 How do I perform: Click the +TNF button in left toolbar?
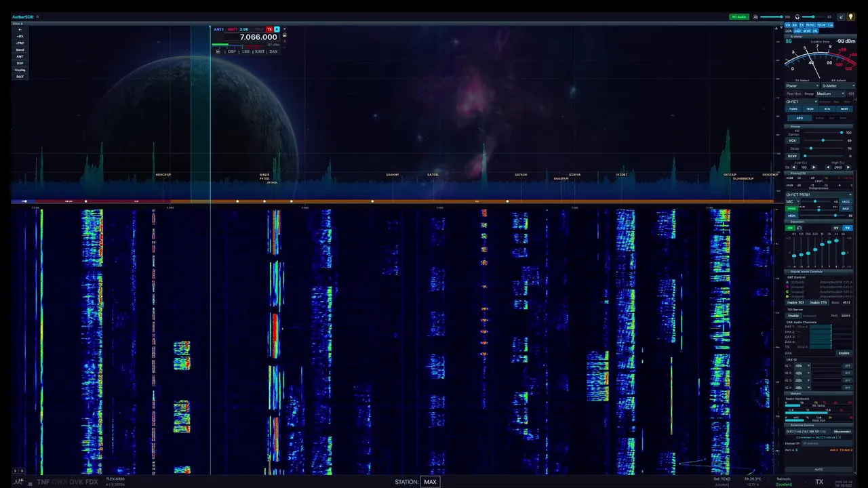(x=20, y=43)
